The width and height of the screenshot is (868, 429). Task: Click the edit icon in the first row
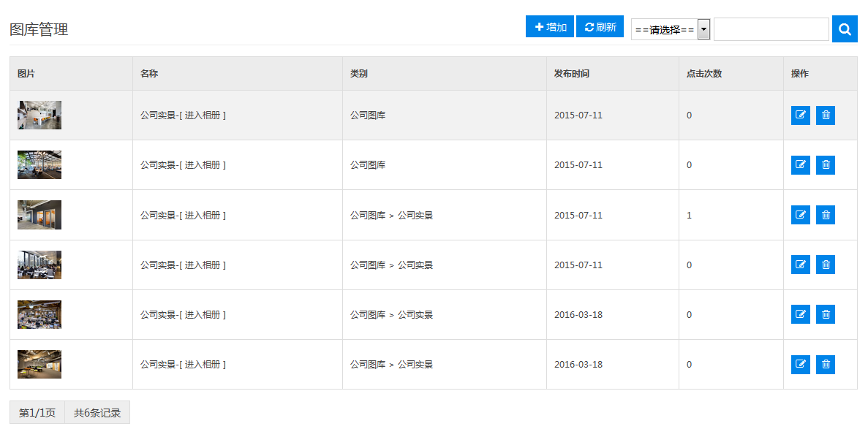click(801, 115)
